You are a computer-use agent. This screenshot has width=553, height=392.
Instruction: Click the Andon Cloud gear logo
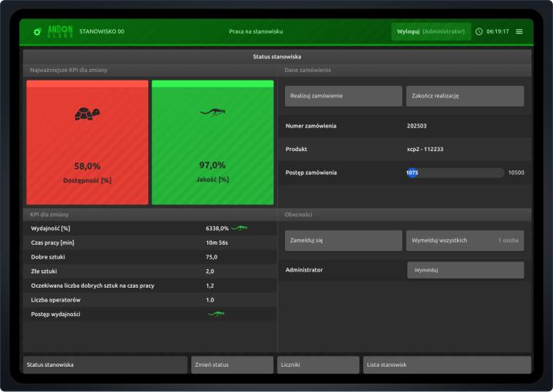[37, 31]
